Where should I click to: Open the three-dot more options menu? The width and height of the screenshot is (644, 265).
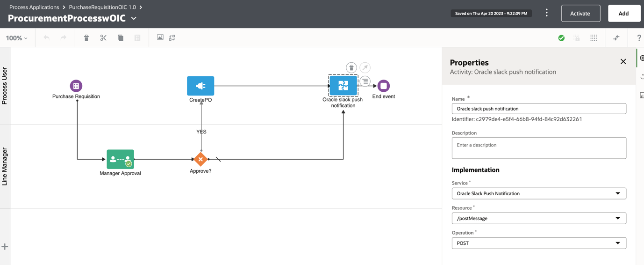pyautogui.click(x=546, y=13)
